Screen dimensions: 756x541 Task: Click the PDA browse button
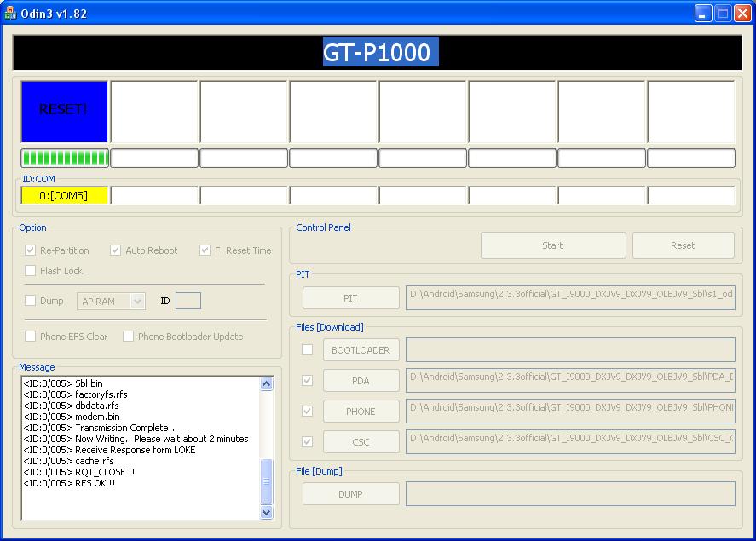coord(361,381)
